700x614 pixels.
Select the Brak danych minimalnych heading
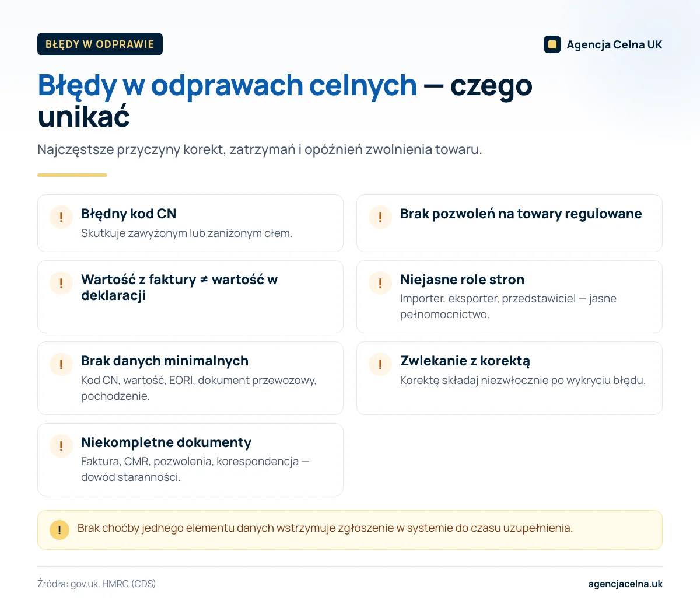coord(164,361)
